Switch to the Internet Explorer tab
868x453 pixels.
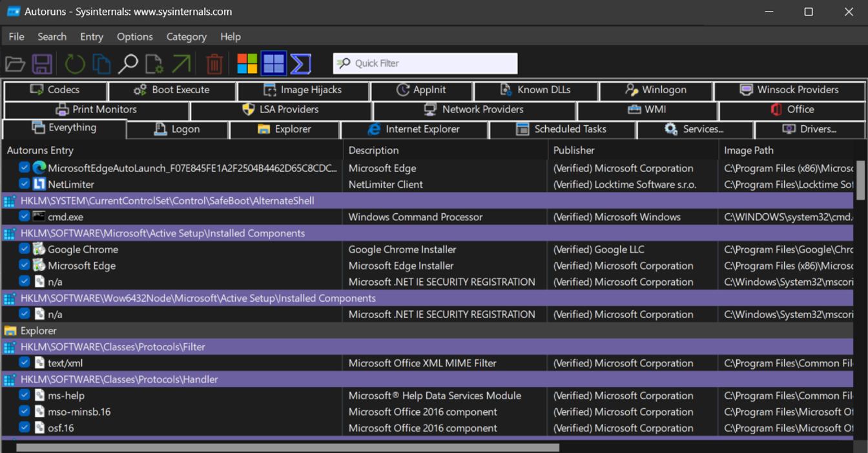pos(414,129)
